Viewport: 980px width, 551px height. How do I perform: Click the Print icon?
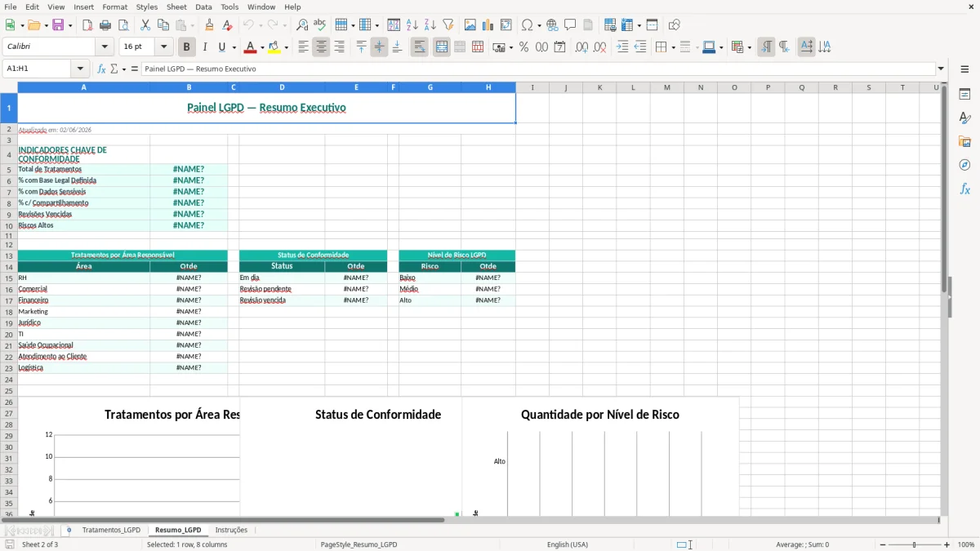(105, 25)
